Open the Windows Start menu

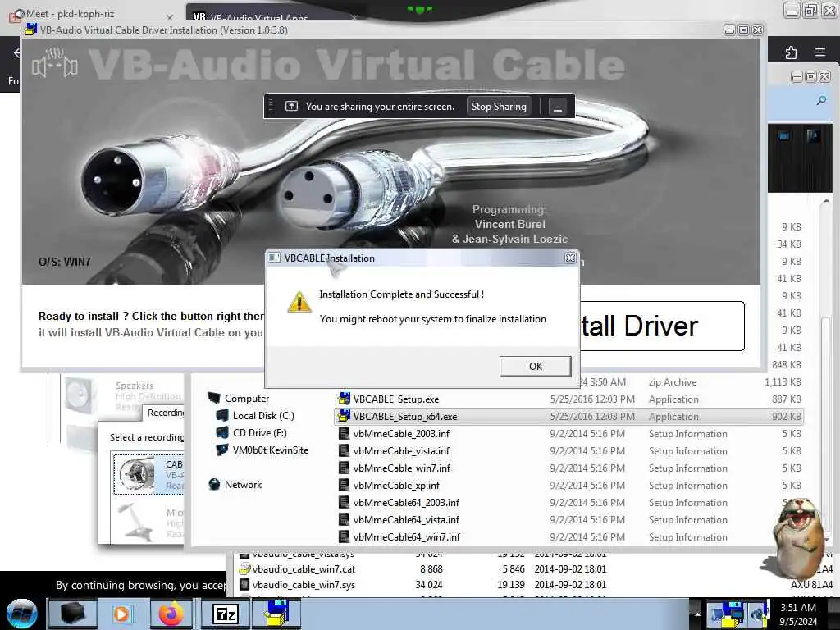21,614
